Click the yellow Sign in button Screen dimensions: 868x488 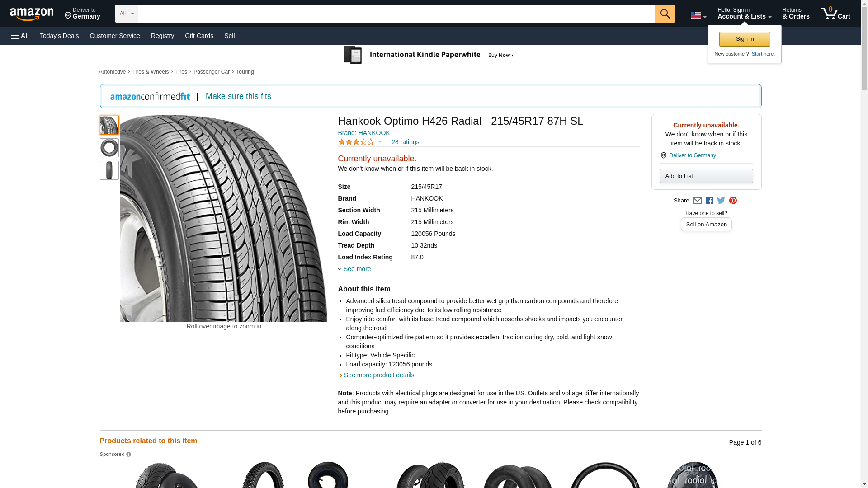click(x=745, y=39)
